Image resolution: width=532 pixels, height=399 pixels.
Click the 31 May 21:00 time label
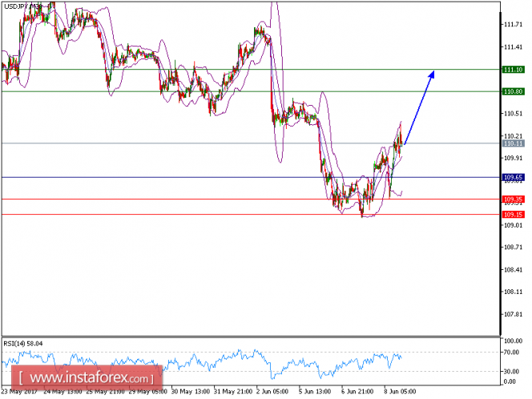(233, 392)
